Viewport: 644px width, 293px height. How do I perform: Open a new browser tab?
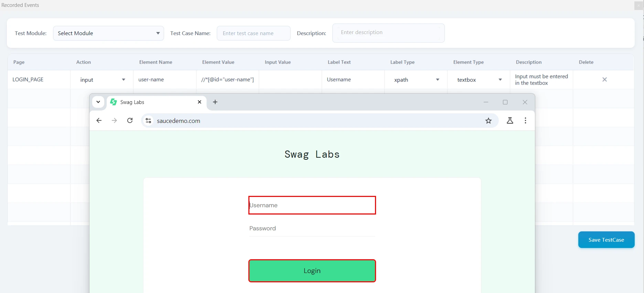point(215,102)
